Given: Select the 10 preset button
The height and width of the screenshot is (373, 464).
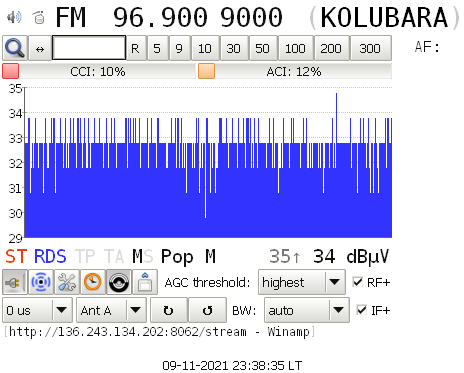Looking at the screenshot, I should click(205, 49).
